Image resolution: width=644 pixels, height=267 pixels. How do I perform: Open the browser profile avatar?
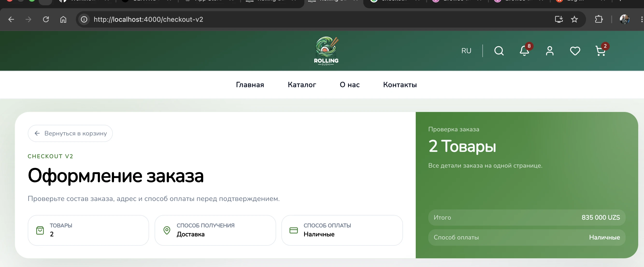pyautogui.click(x=624, y=19)
